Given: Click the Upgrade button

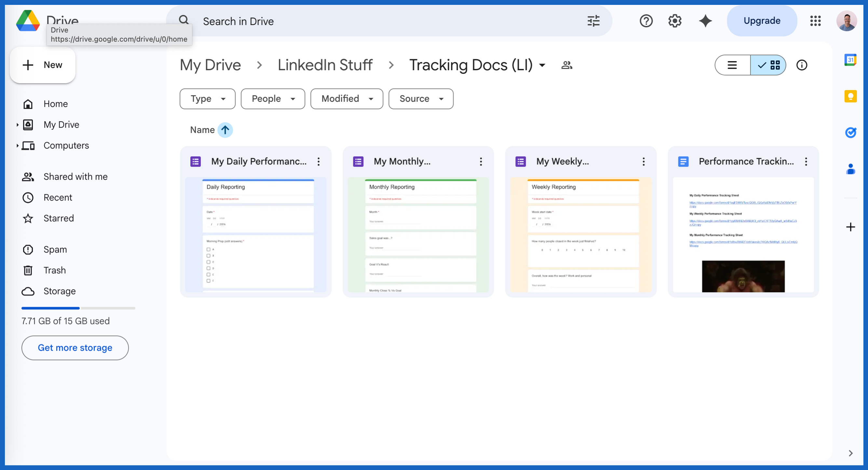Looking at the screenshot, I should [762, 21].
